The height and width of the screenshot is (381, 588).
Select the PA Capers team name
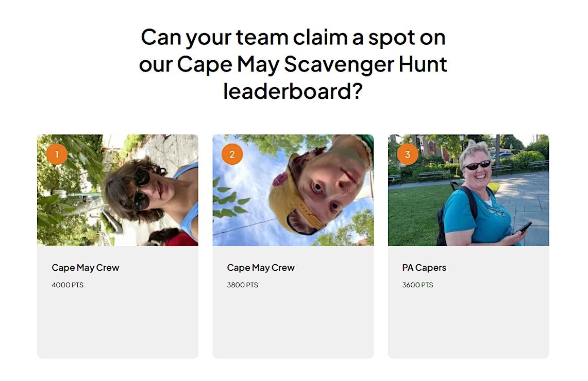tap(424, 268)
